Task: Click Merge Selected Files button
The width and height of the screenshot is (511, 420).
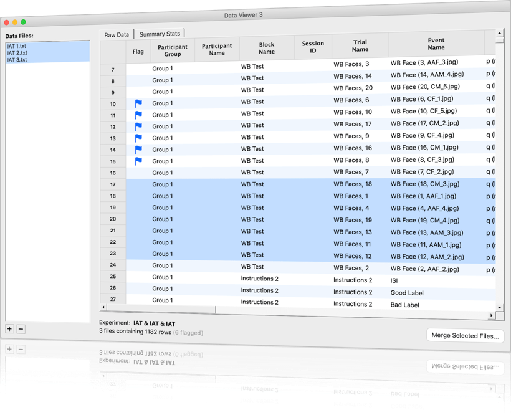Action: point(465,336)
